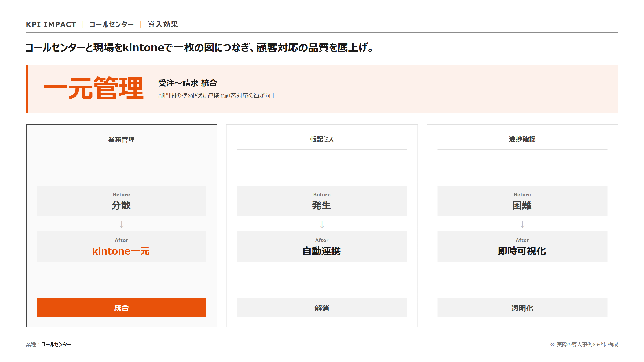
Task: Select the "進捗確認" card title
Action: click(522, 139)
